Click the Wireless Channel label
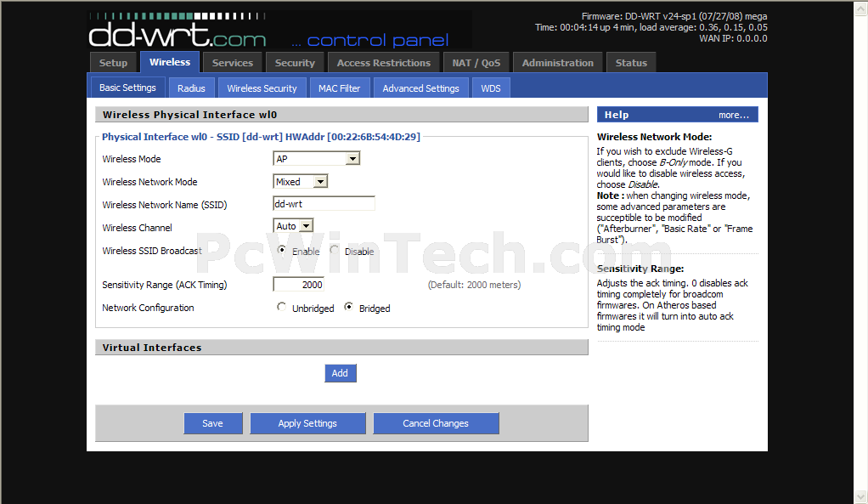The width and height of the screenshot is (868, 504). coord(137,228)
